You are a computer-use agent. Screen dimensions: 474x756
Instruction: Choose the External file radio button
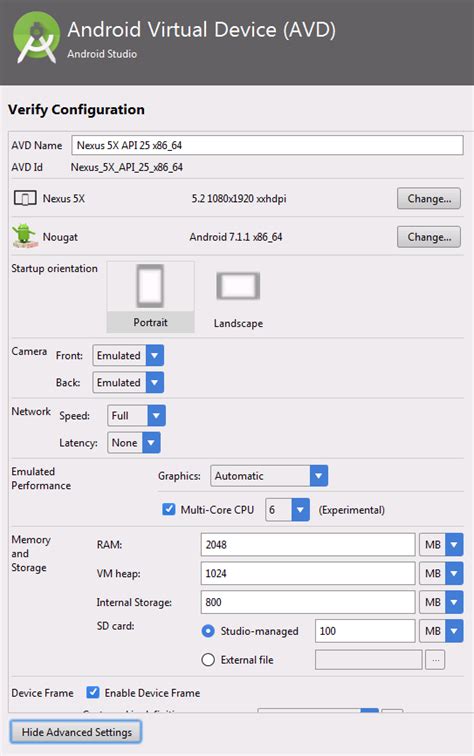[208, 660]
